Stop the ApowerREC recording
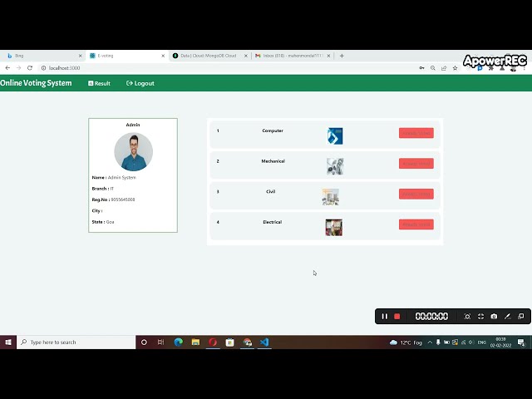Viewport: 532px width, 399px height. pos(397,316)
